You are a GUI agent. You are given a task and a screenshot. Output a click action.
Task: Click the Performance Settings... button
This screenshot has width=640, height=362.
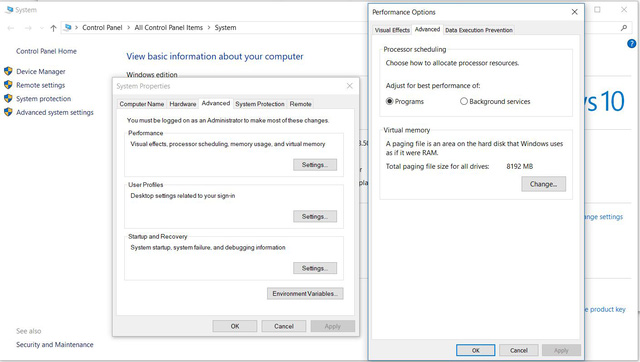(x=315, y=165)
